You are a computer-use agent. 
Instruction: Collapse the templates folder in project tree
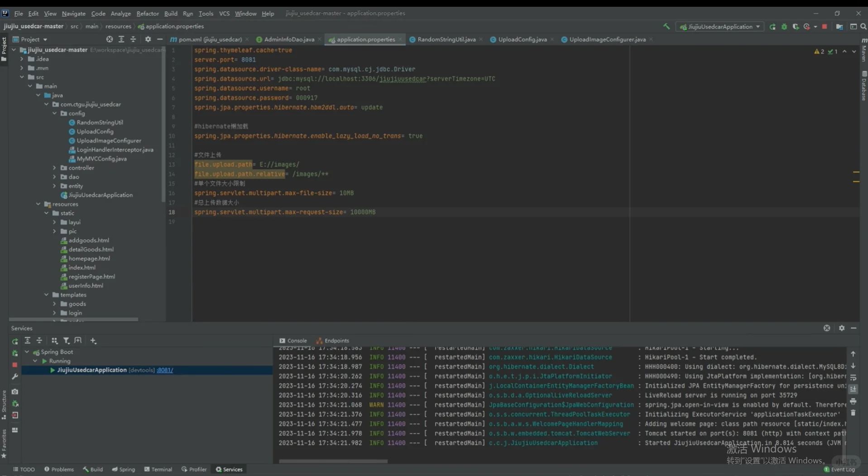(x=47, y=295)
